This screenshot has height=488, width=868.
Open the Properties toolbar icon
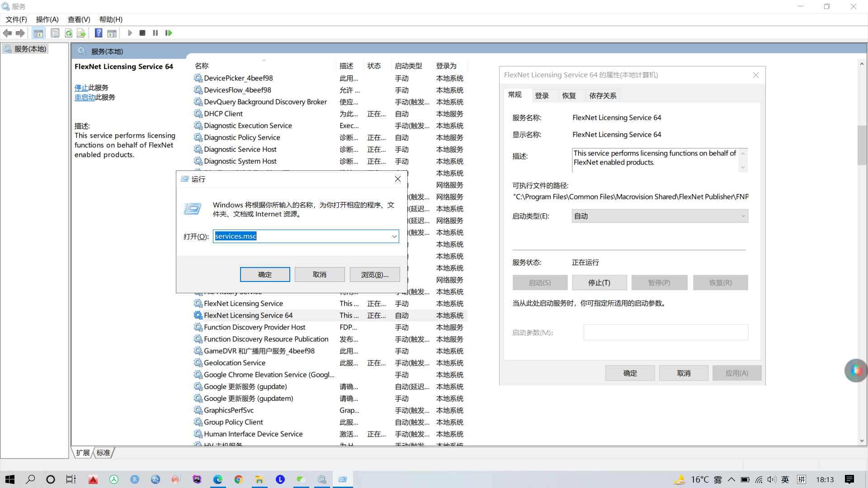[x=55, y=33]
